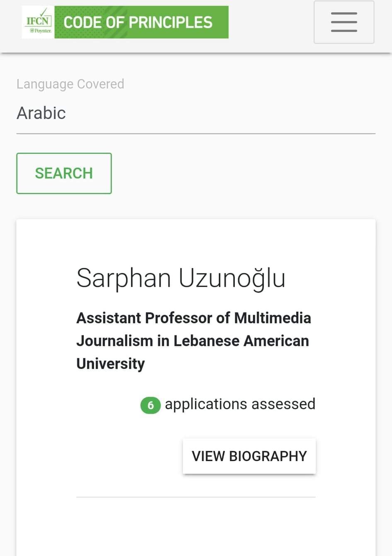Select the Arabic language value
This screenshot has height=556, width=392.
pos(41,113)
